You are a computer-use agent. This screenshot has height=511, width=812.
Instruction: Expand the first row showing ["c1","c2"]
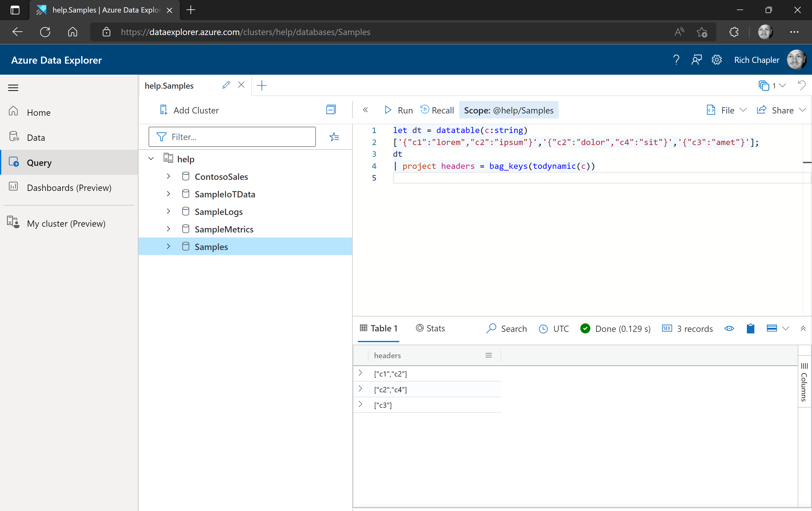click(x=360, y=373)
